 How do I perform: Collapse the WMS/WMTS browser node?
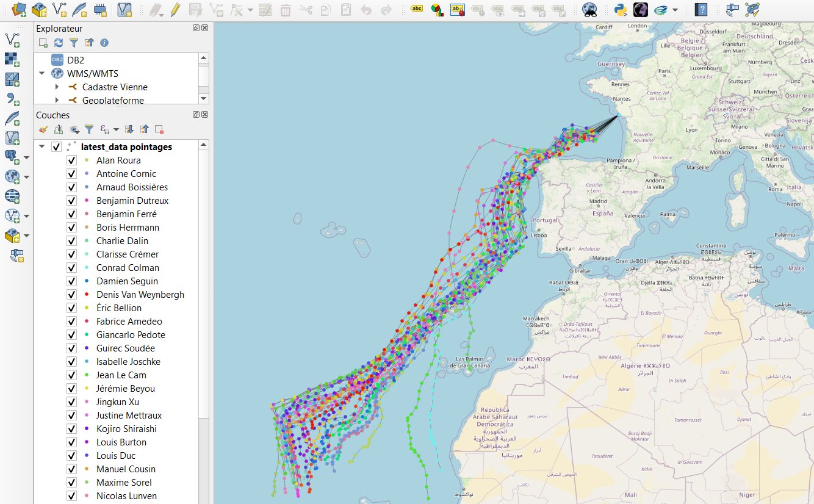click(42, 73)
